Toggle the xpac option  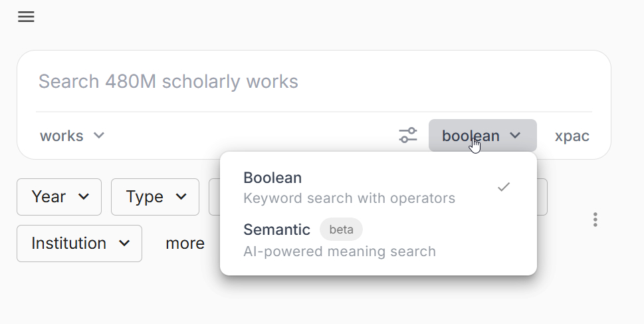pyautogui.click(x=572, y=136)
